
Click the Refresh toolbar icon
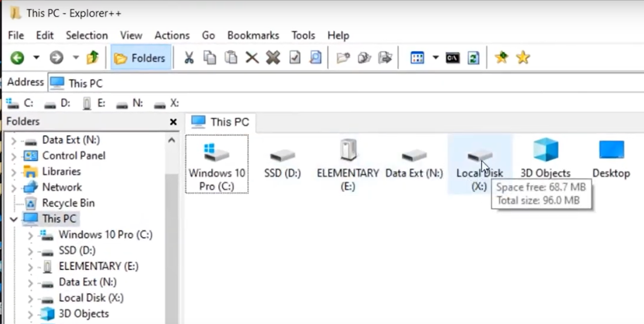pos(473,58)
